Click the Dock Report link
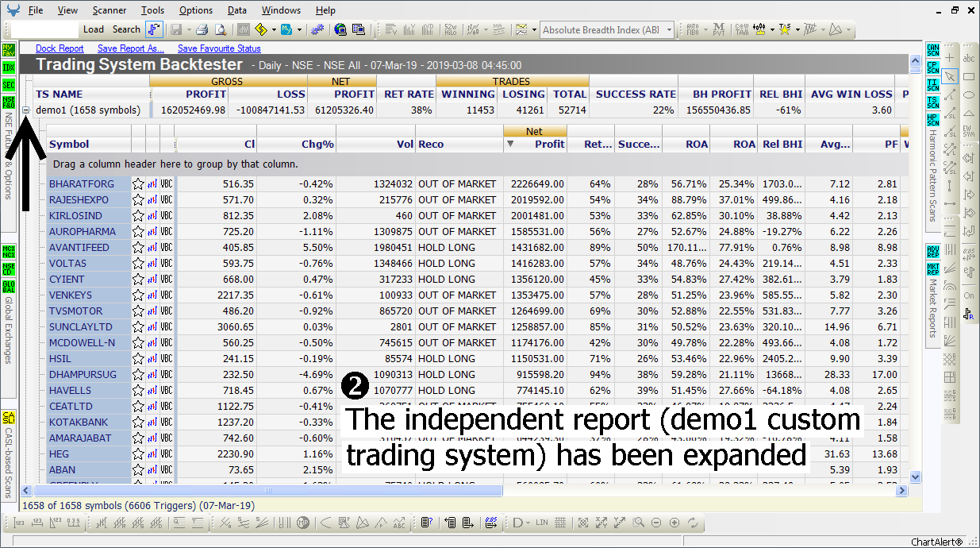The image size is (980, 548). click(x=60, y=48)
